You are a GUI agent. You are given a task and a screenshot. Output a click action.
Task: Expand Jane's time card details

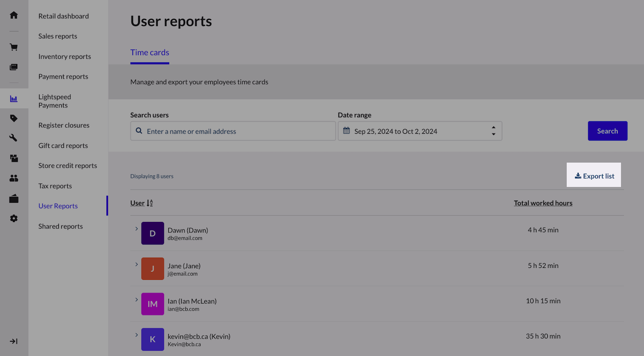[137, 264]
